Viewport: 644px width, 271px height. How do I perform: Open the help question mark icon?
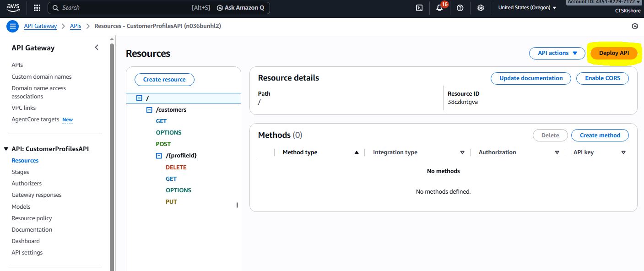[460, 8]
